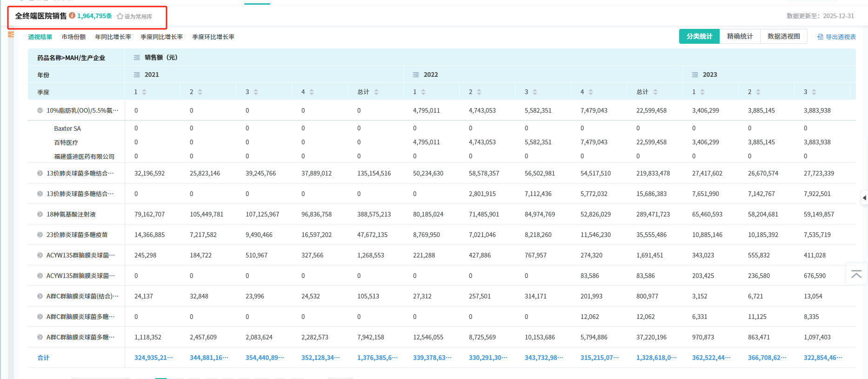Expand the A群C群 row with 12,062

pos(40,317)
